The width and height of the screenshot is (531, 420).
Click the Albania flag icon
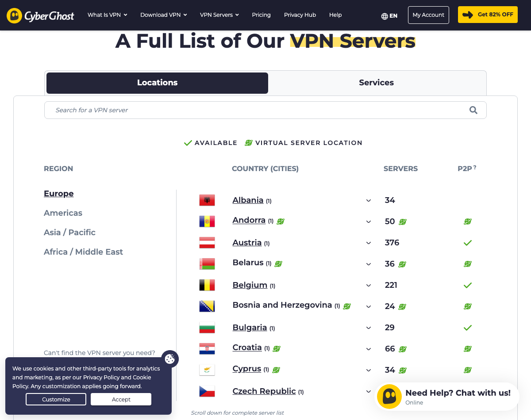(x=207, y=200)
